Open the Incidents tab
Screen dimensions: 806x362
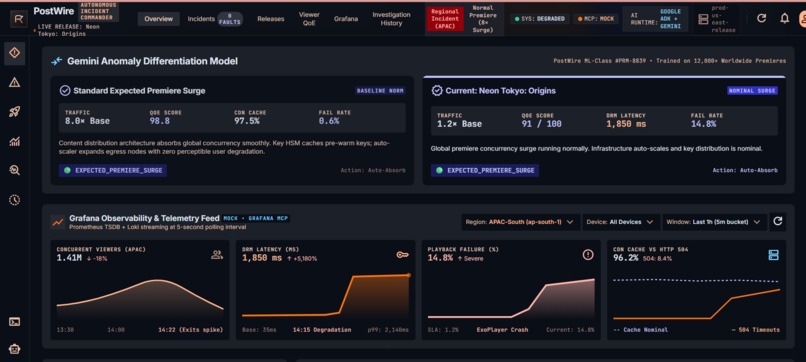point(201,19)
